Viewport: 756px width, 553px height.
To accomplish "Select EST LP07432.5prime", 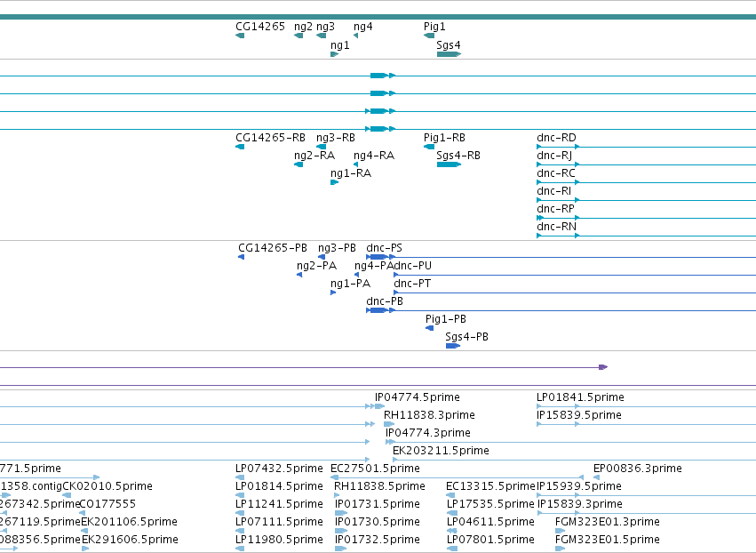I will point(279,469).
